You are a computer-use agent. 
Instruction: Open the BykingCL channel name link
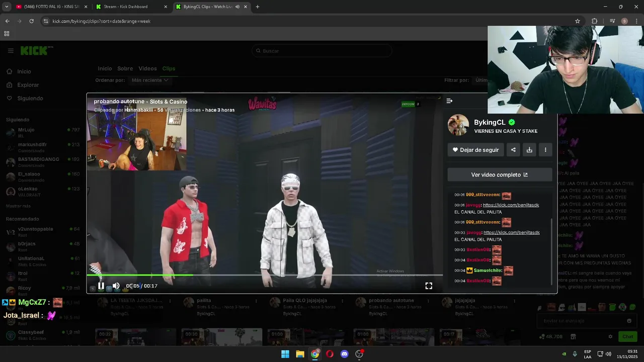(x=490, y=122)
